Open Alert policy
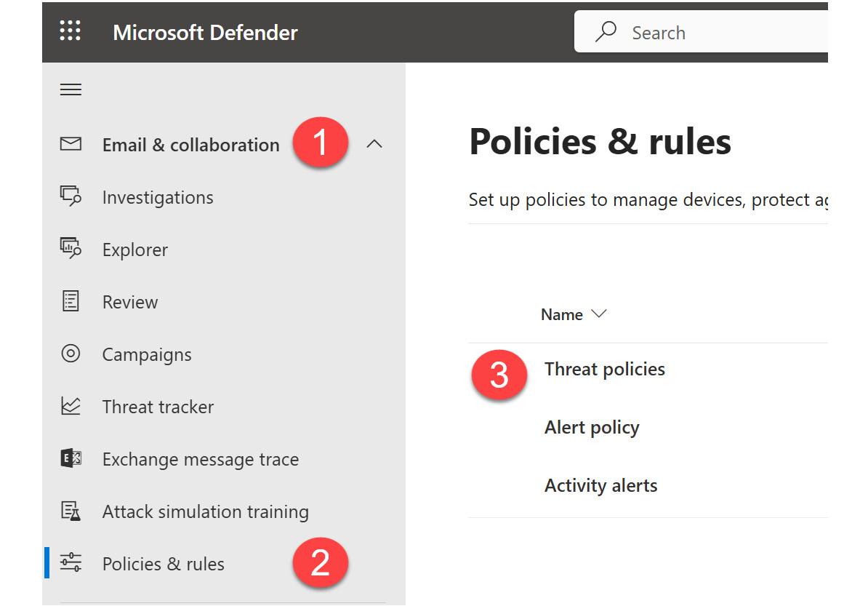The width and height of the screenshot is (868, 606). (592, 428)
